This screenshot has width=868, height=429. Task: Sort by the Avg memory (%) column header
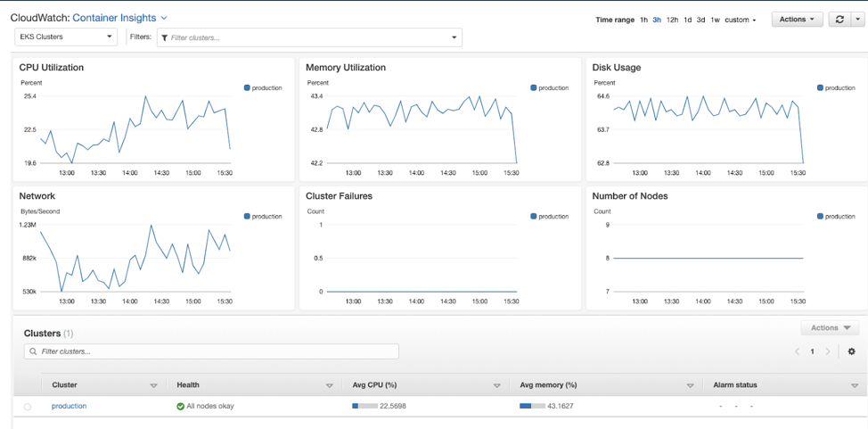(x=549, y=384)
